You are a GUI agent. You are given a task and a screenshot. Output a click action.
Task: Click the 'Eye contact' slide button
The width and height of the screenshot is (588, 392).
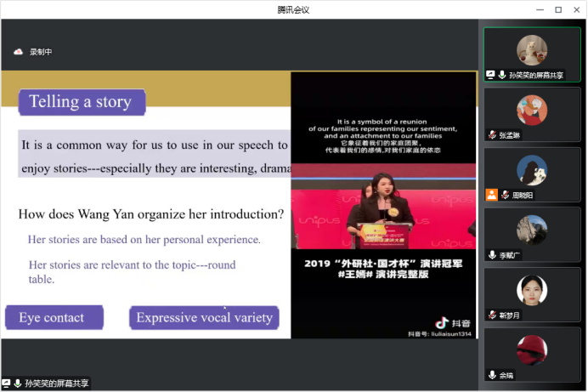tap(53, 318)
